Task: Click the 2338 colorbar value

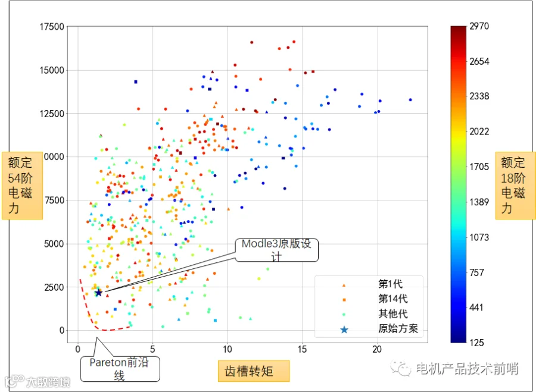Action: pyautogui.click(x=479, y=96)
